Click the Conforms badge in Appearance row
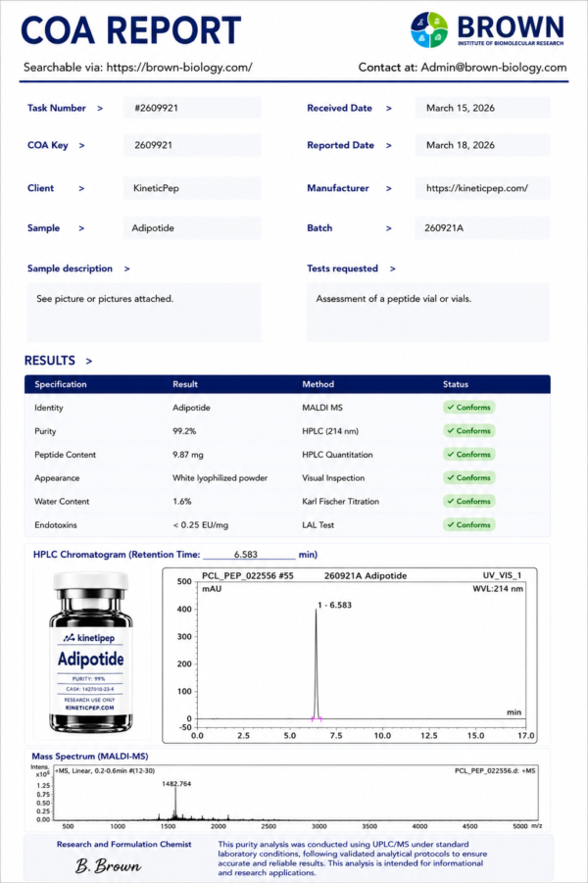This screenshot has height=883, width=588. click(x=468, y=477)
